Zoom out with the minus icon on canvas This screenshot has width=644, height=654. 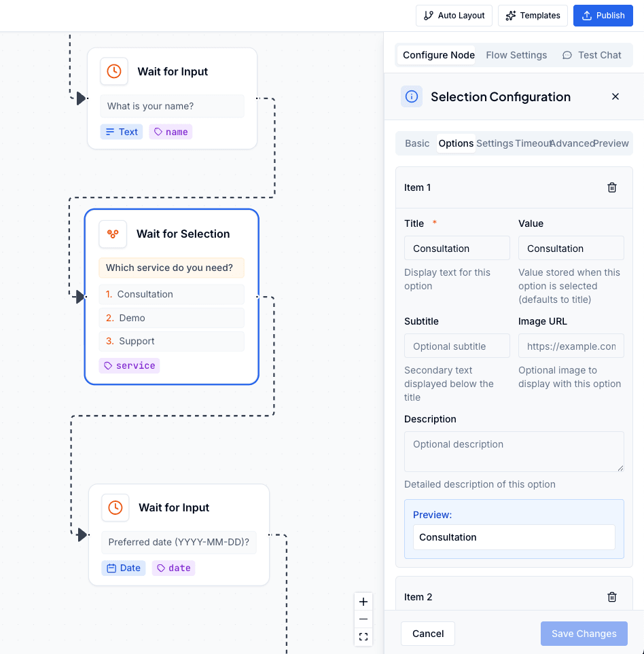coord(363,619)
